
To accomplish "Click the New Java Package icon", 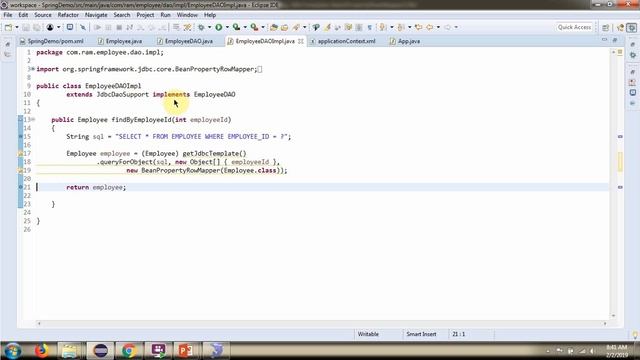I will point(274,27).
